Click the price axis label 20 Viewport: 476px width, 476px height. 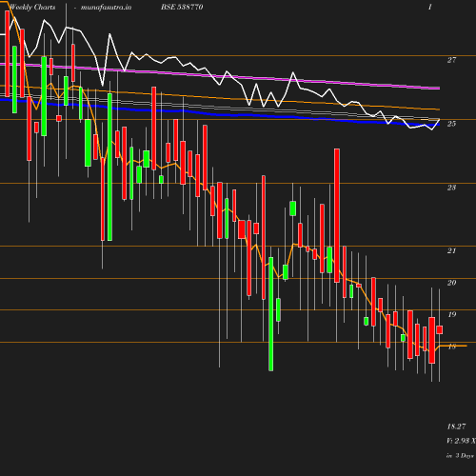[451, 283]
